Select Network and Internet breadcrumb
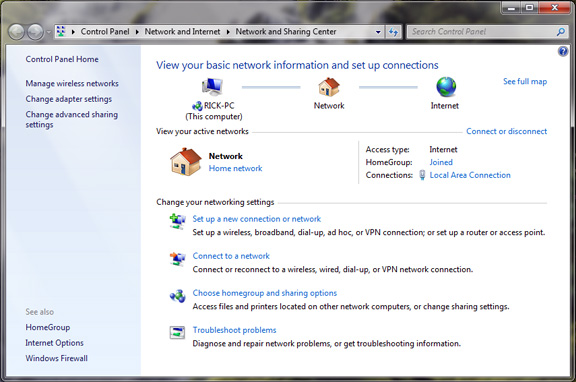This screenshot has height=382, width=576. point(182,32)
